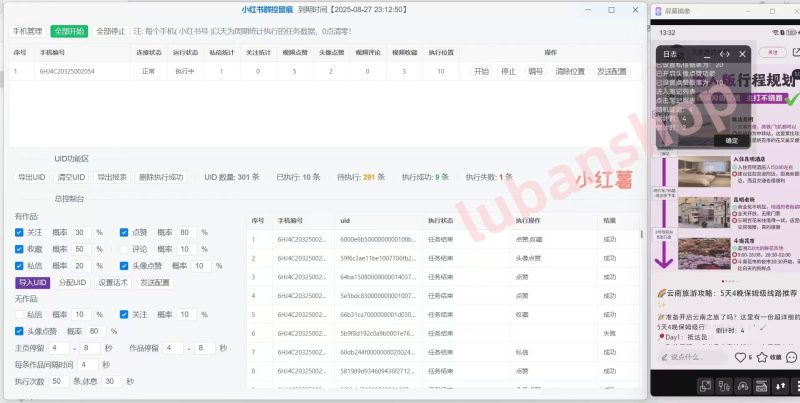Click the 屏幕镜像 app icon in title bar
The image size is (800, 403).
pos(658,11)
